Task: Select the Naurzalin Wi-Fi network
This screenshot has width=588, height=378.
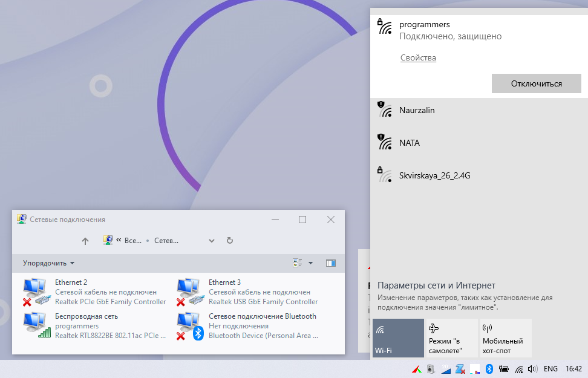Action: tap(417, 111)
